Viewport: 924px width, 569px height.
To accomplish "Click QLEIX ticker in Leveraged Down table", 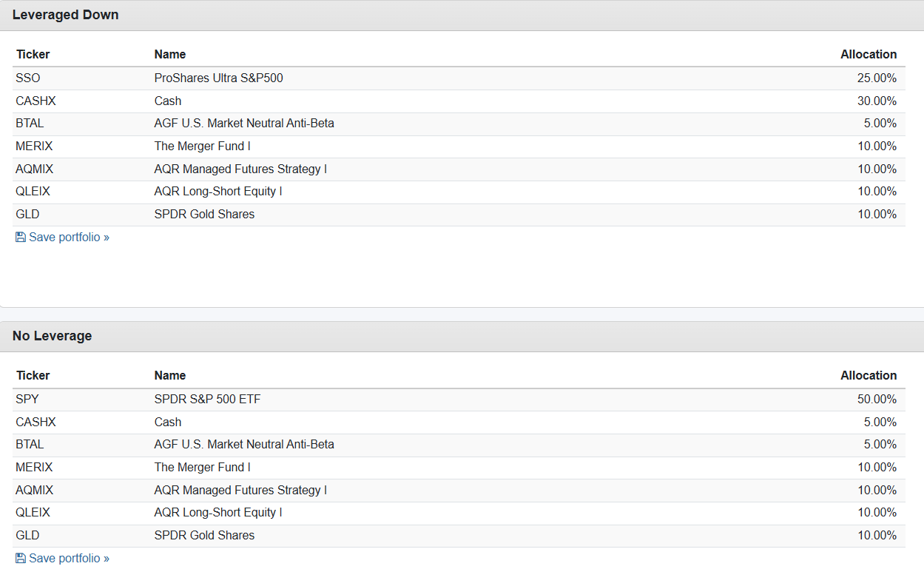I will pos(33,191).
